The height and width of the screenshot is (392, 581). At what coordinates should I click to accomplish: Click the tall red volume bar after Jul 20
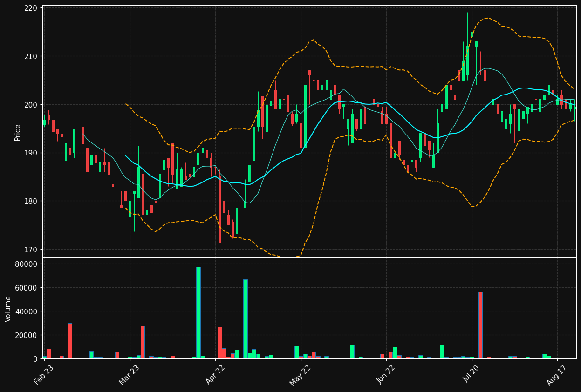480,325
